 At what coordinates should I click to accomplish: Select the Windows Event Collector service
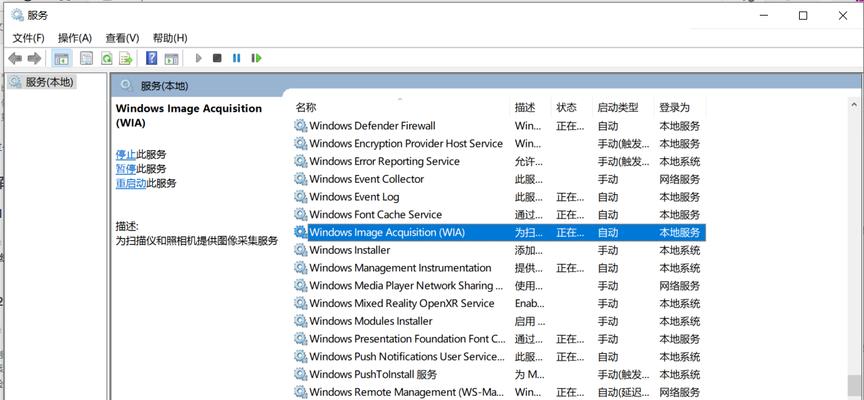pos(499,179)
